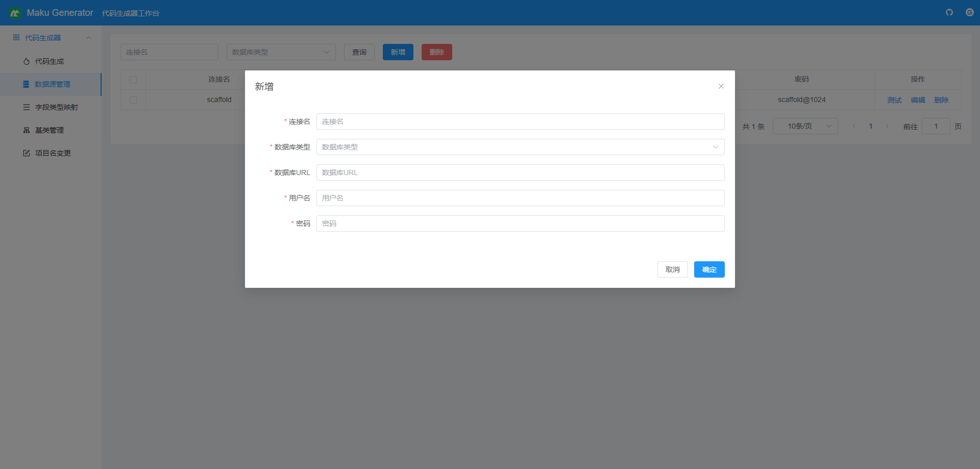Select 数据源管理 menu item
This screenshot has height=469, width=980.
51,84
